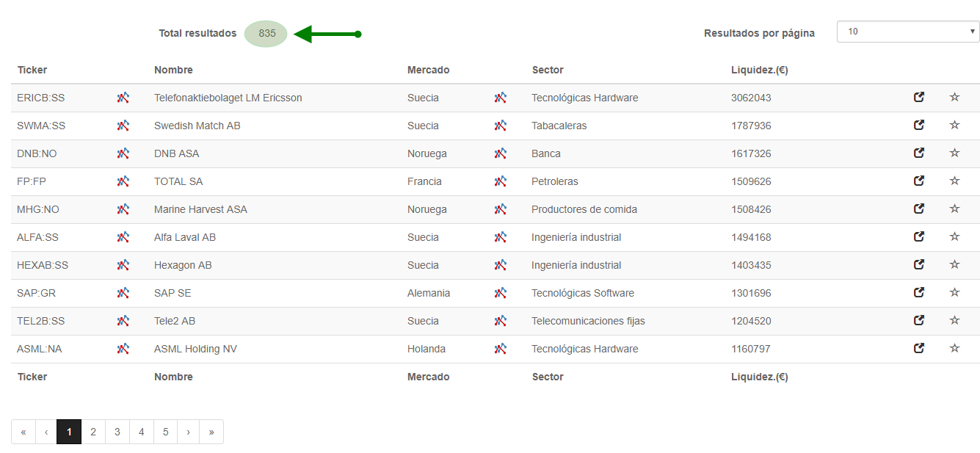Click sector chart icon beside Telecomunicaciones fijas
The image size is (980, 453).
[x=501, y=321]
